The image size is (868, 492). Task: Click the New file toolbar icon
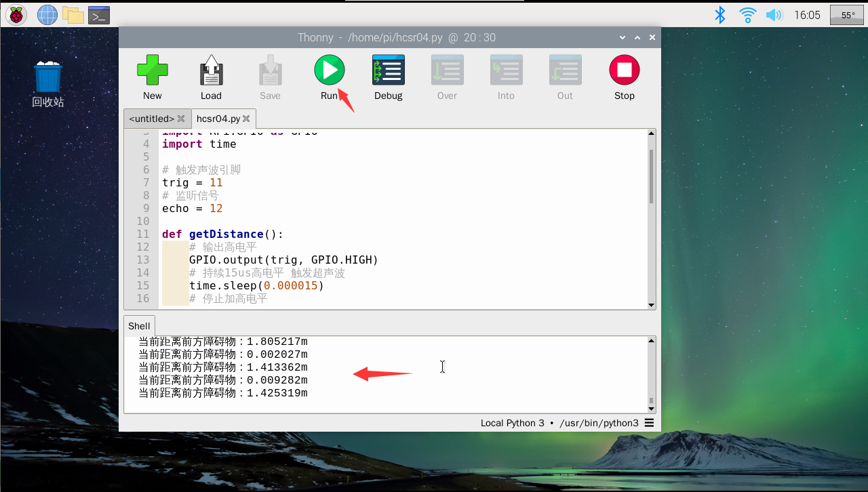pyautogui.click(x=153, y=70)
